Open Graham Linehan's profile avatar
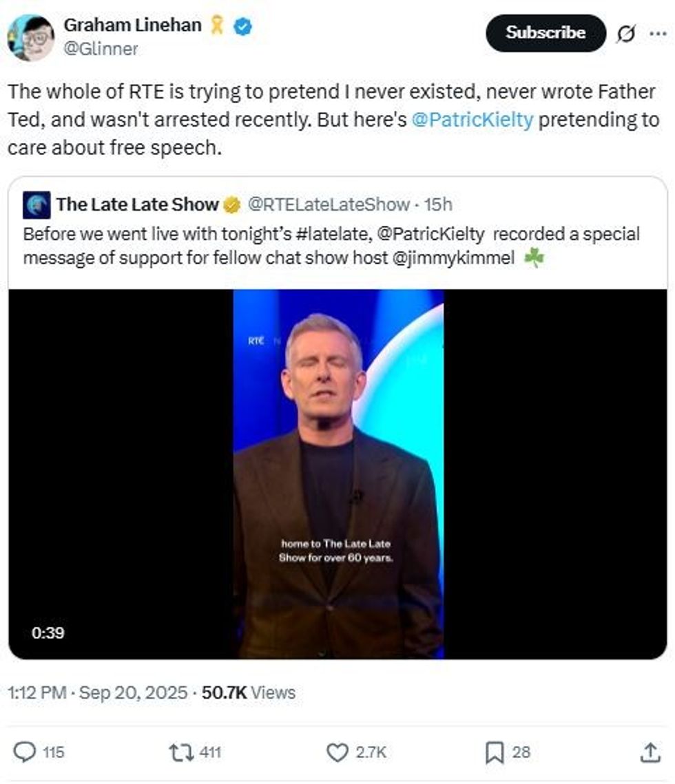 [x=30, y=37]
